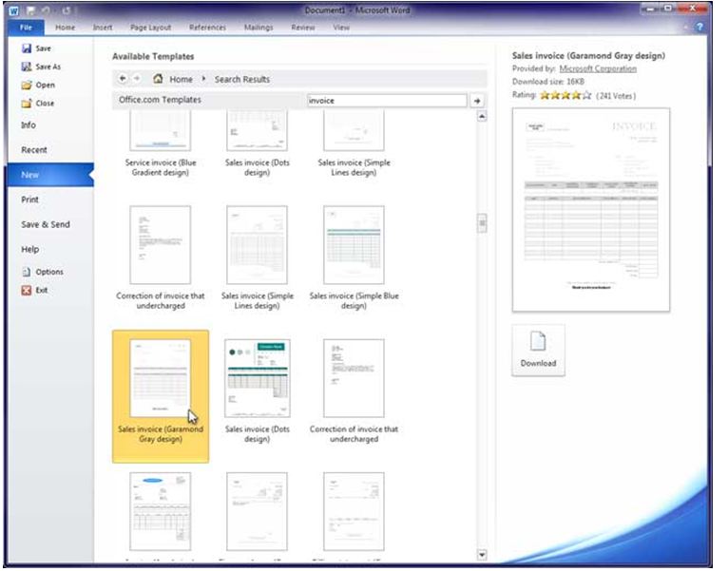Go forward with the right arrow navigation button

pos(139,80)
